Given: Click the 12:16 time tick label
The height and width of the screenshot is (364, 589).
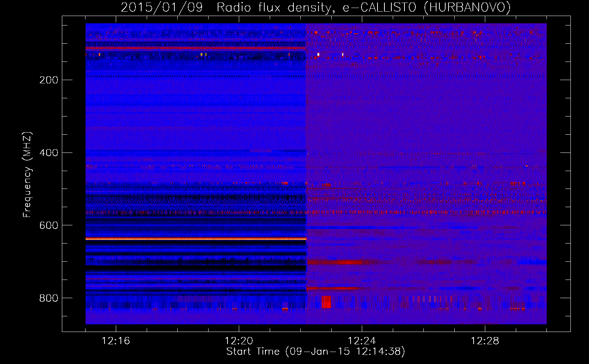Looking at the screenshot, I should coord(116,341).
